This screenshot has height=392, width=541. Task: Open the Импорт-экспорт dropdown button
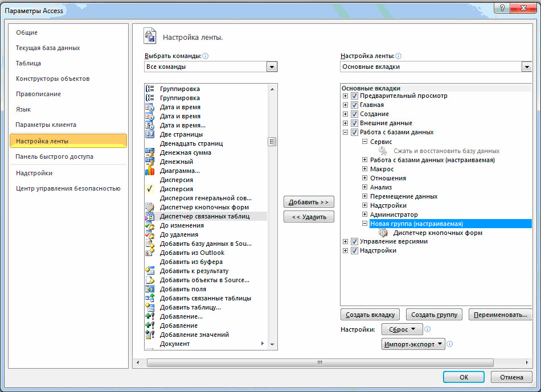point(413,344)
